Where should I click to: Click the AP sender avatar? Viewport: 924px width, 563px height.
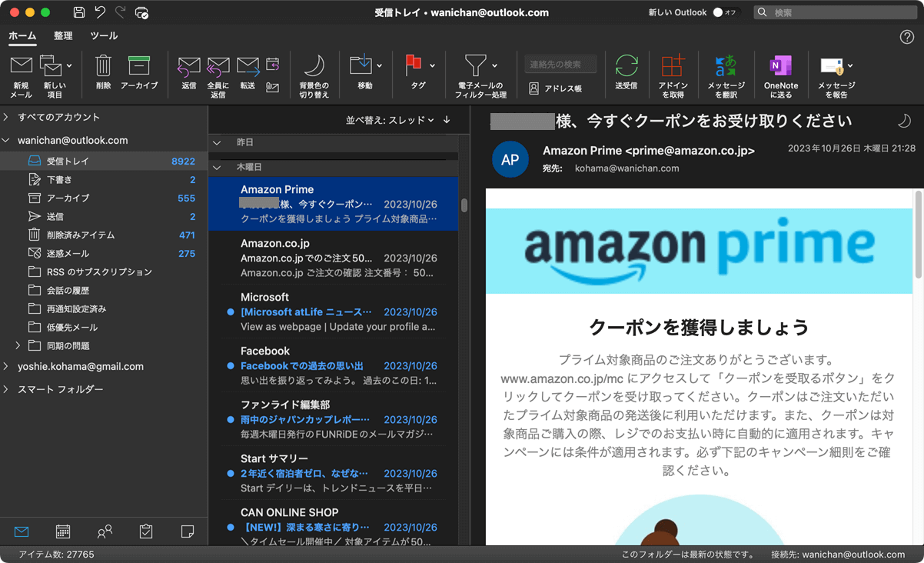point(510,160)
